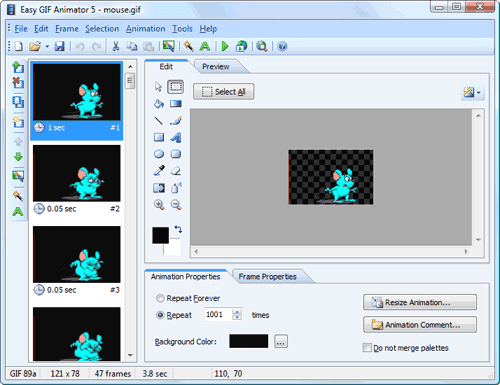Select the Text A tool in palette
This screenshot has width=500, height=385.
(x=176, y=137)
